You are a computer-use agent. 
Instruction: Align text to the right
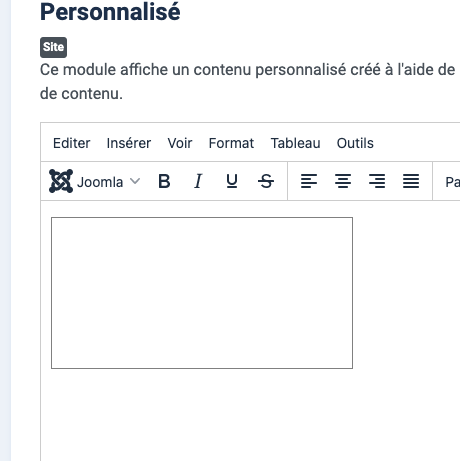coord(377,181)
